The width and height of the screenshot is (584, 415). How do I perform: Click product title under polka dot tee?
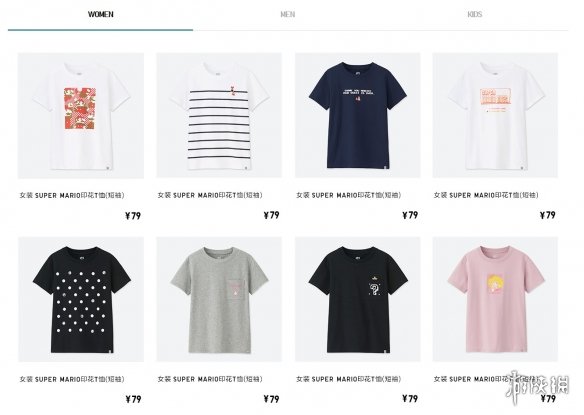72,379
